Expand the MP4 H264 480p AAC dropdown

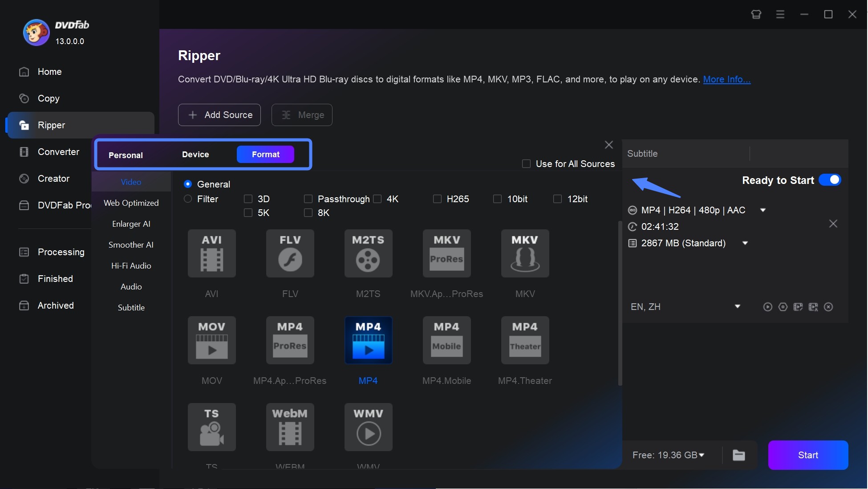tap(764, 210)
